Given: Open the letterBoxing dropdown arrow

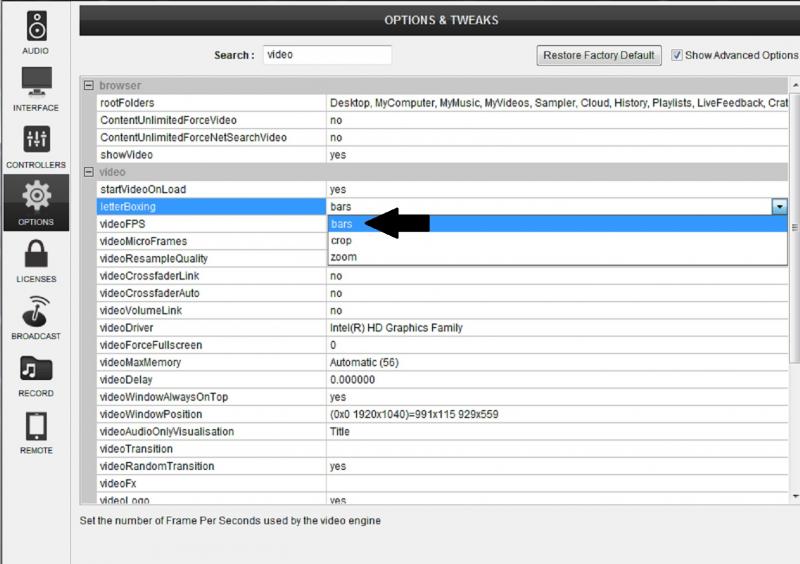Looking at the screenshot, I should (x=780, y=207).
